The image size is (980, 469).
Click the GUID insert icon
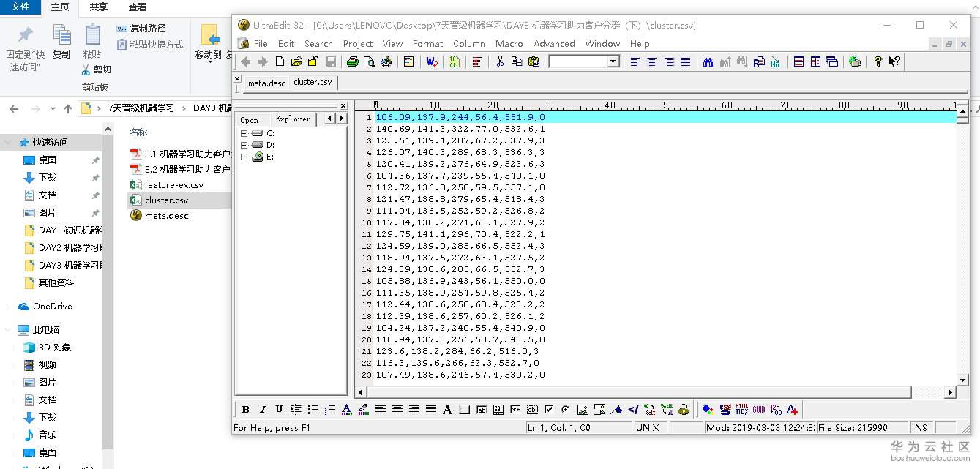click(759, 410)
